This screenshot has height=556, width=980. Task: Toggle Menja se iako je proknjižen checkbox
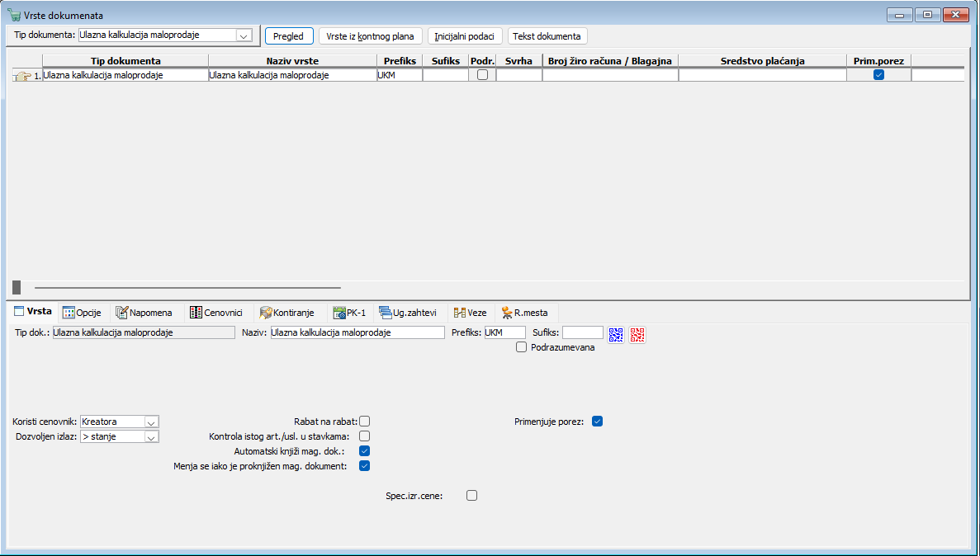point(364,466)
